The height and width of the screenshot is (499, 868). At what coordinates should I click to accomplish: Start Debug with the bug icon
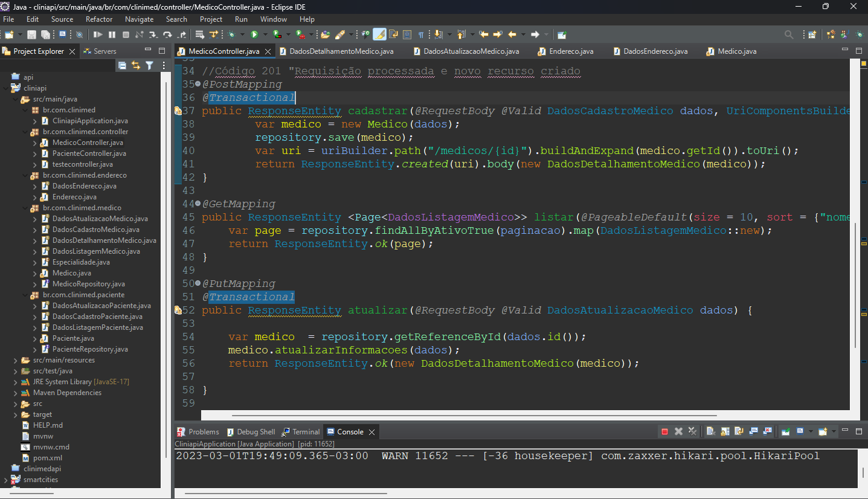(x=231, y=34)
